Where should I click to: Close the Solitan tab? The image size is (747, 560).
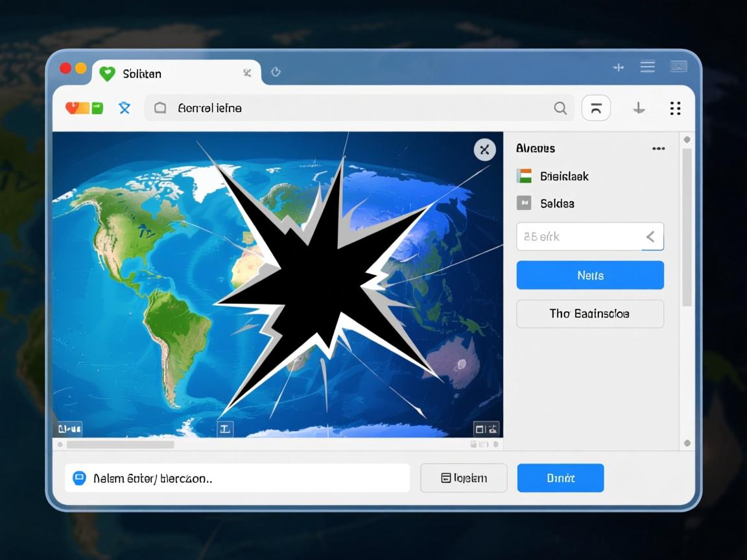pos(247,73)
